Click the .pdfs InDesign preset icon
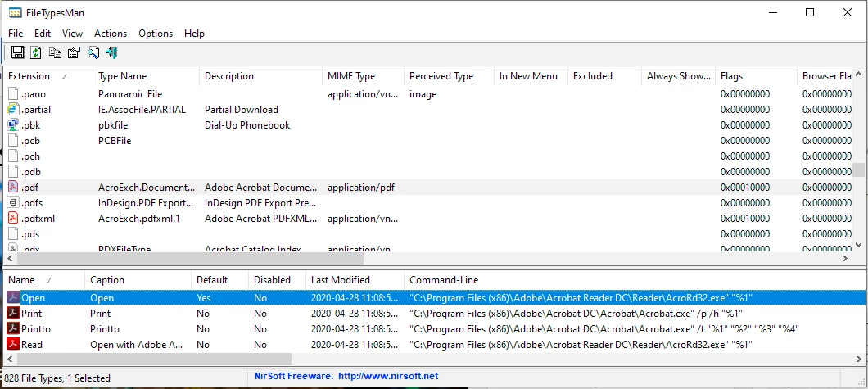Screen dimensions: 868x389 pyautogui.click(x=13, y=202)
